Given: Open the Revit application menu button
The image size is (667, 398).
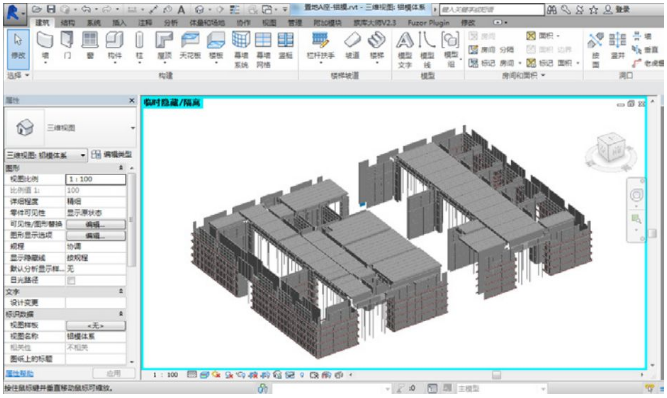Looking at the screenshot, I should tap(14, 13).
